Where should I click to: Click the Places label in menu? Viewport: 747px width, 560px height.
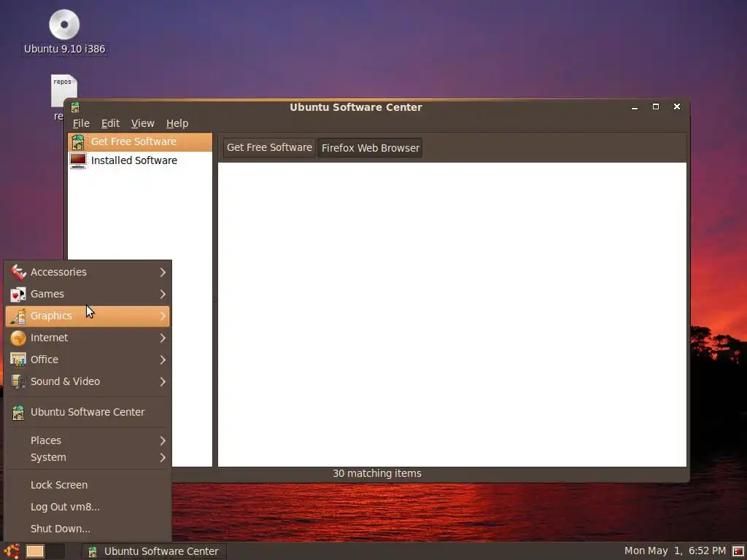click(46, 440)
